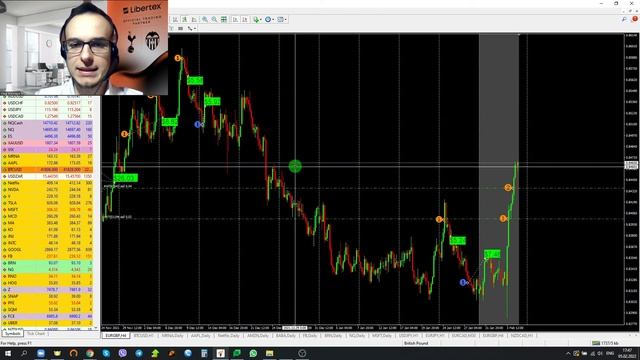The image size is (640, 360).
Task: Switch chart to bar chart type
Action: (x=176, y=20)
